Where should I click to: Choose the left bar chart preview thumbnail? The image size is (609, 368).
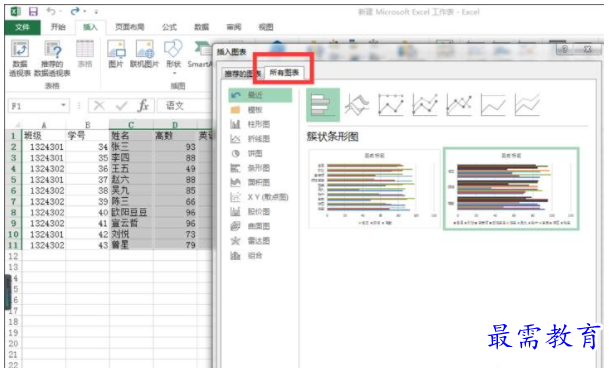(x=374, y=188)
